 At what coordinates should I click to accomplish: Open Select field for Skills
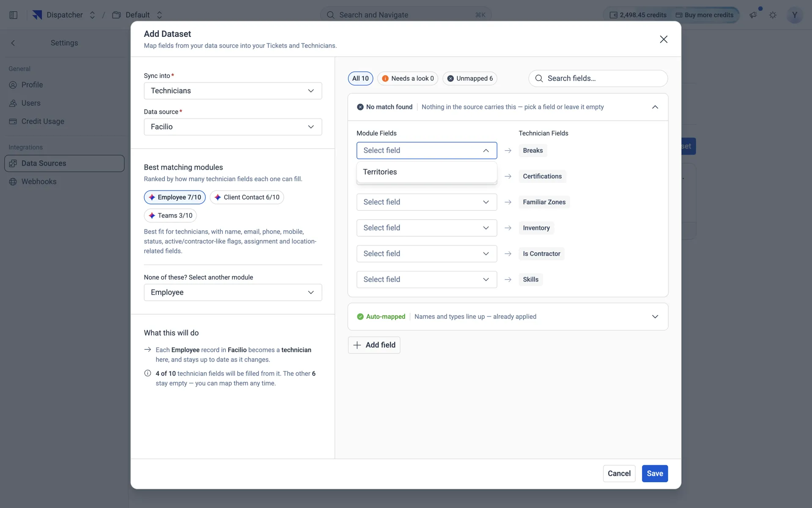tap(427, 279)
